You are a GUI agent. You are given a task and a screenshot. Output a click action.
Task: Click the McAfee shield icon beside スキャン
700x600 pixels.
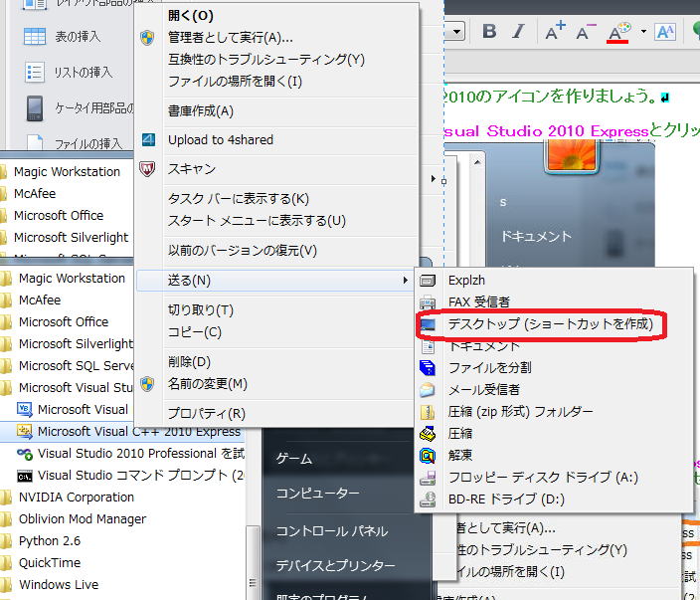(147, 169)
